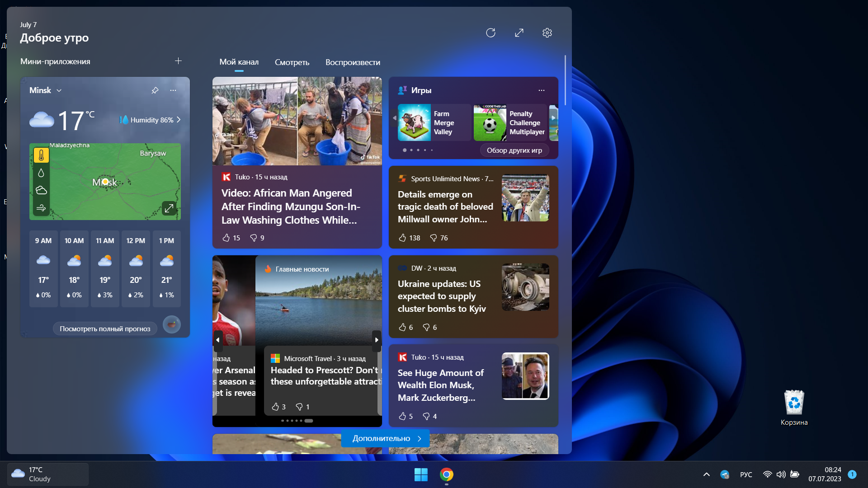Expand the three-dot menu on Игры widget

(x=541, y=90)
